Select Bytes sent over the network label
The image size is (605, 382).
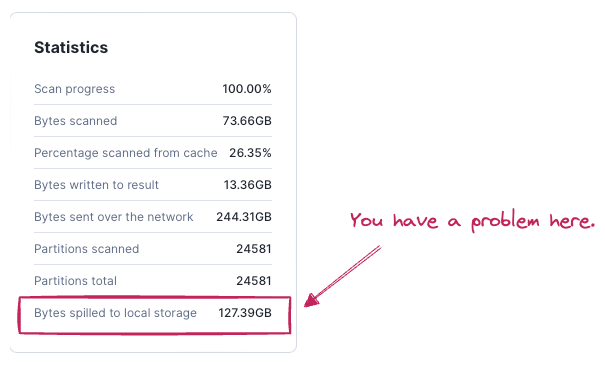(113, 217)
